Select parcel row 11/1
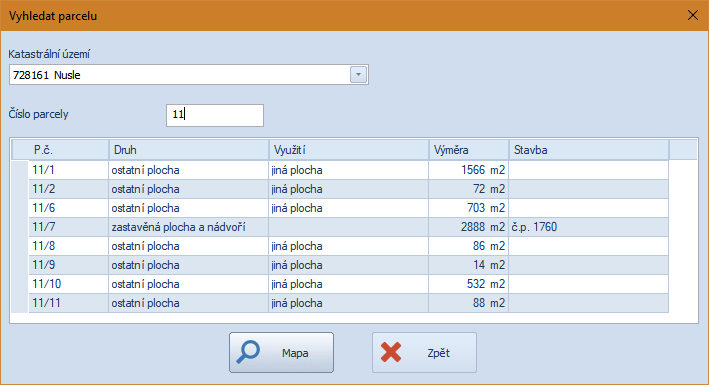 [348, 170]
